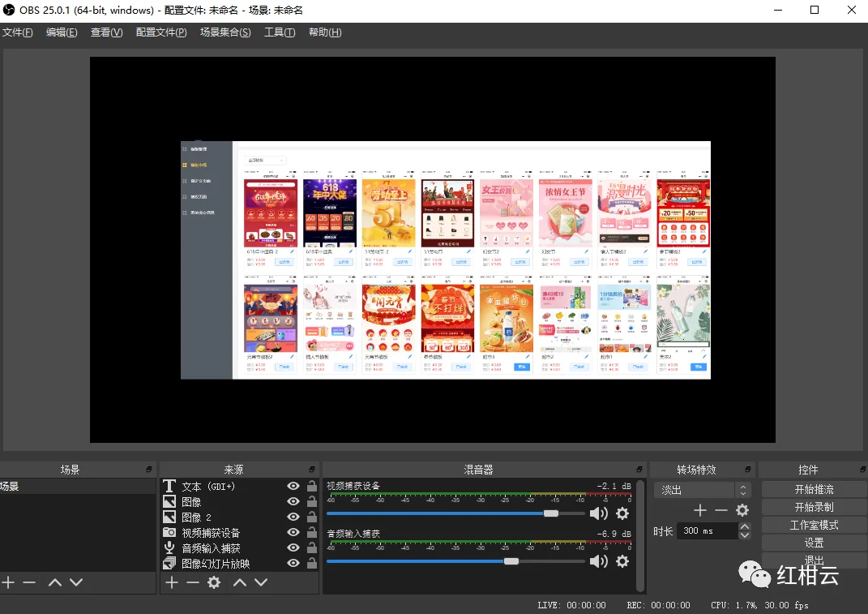Toggle visibility of 图像 source
Image resolution: width=868 pixels, height=614 pixels.
(x=293, y=501)
